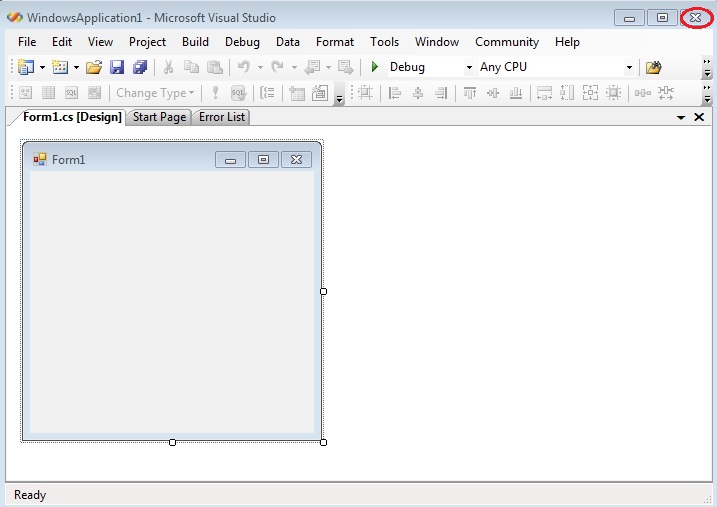
Task: Start debugging with the green play icon
Action: [375, 67]
